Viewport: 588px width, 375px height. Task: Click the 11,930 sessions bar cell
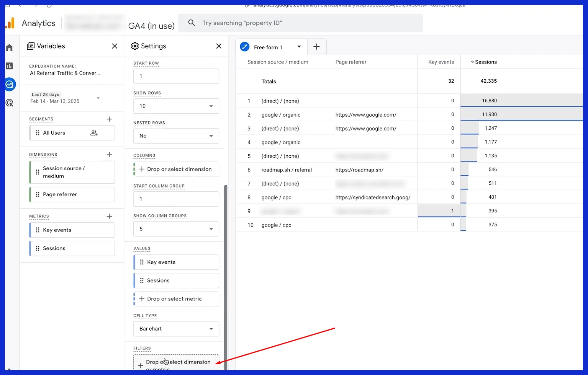click(x=522, y=114)
